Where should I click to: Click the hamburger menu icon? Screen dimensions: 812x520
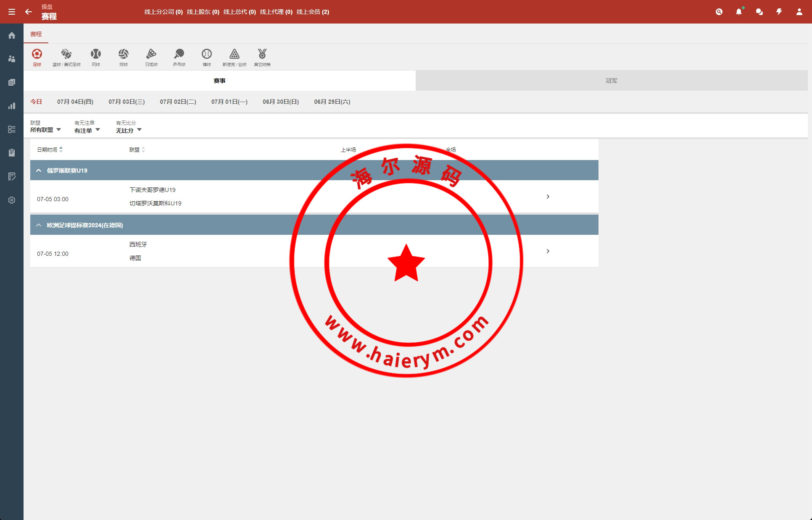12,12
